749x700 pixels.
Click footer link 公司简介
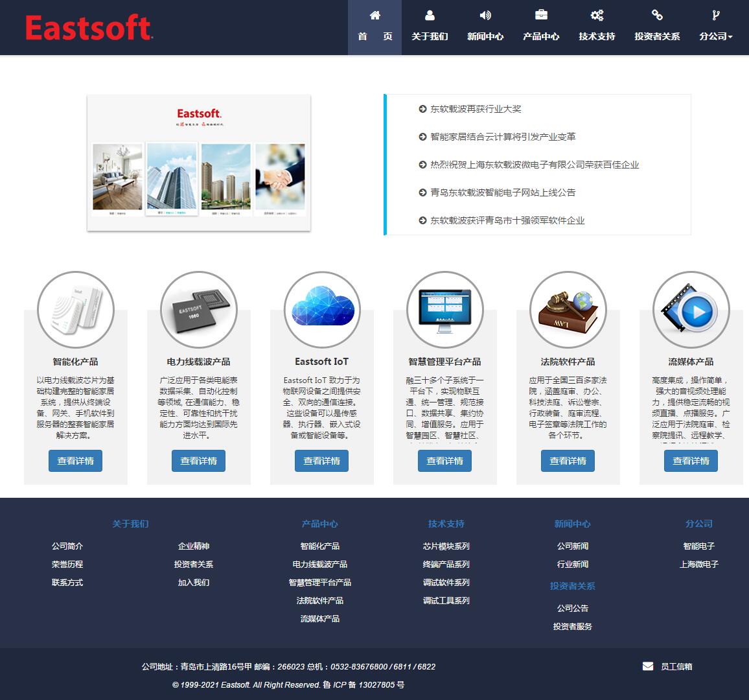(67, 546)
